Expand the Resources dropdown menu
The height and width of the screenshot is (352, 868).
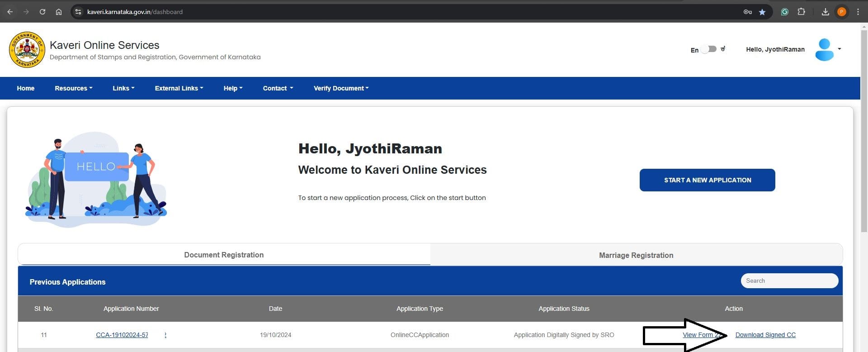(73, 88)
